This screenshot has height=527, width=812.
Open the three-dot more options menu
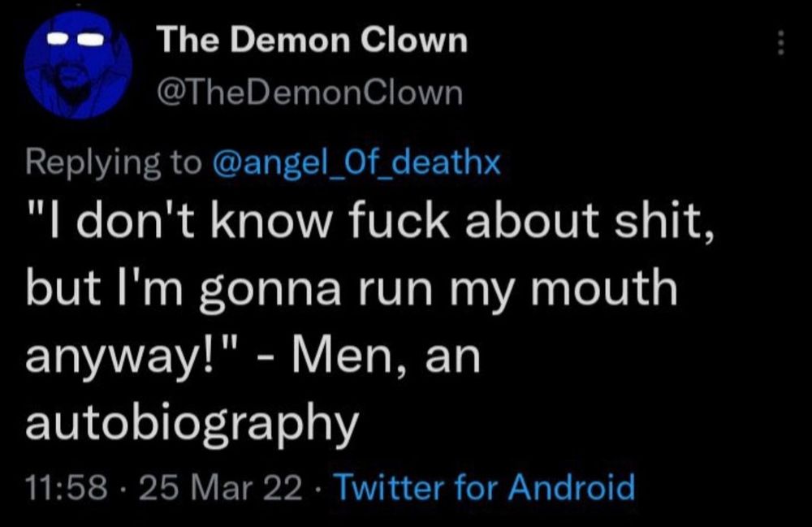pyautogui.click(x=781, y=43)
